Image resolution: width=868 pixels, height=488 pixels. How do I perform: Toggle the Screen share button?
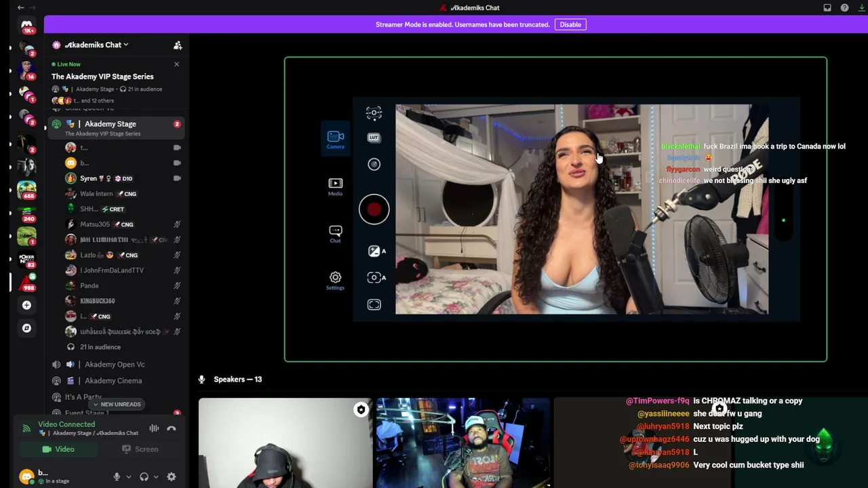click(140, 449)
